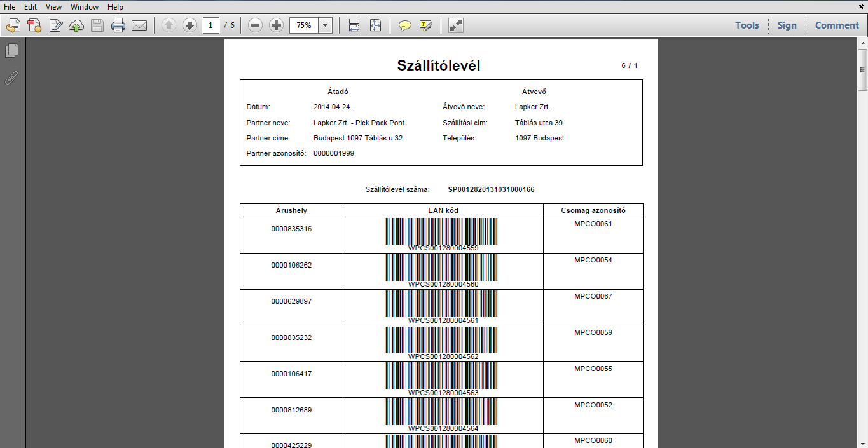The image size is (868, 448).
Task: Click the shop code 0000812689
Action: [291, 410]
